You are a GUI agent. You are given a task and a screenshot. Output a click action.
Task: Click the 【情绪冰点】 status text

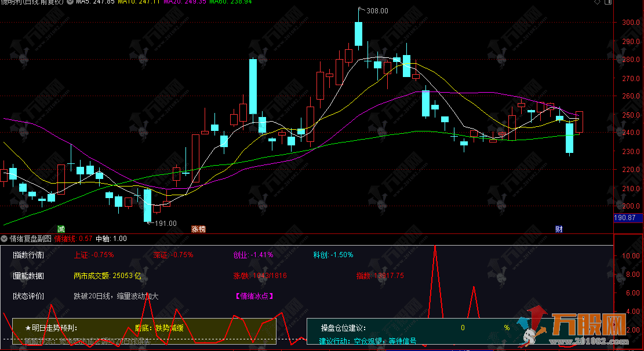[254, 296]
